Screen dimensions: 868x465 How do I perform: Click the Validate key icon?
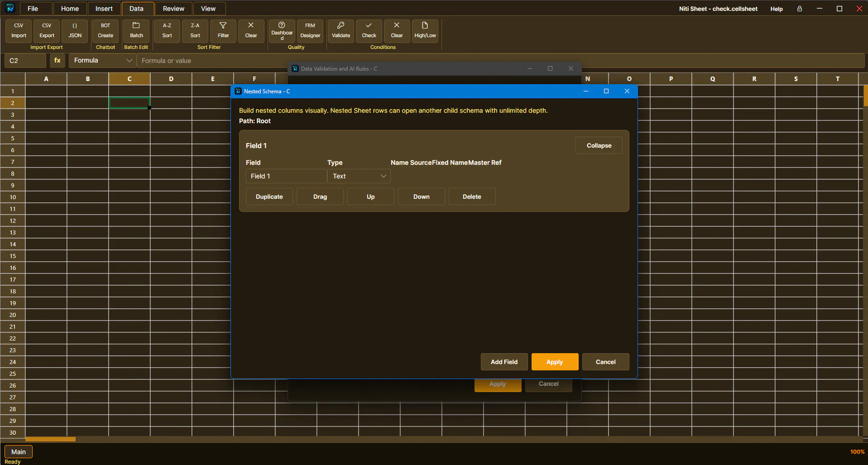pos(341,31)
